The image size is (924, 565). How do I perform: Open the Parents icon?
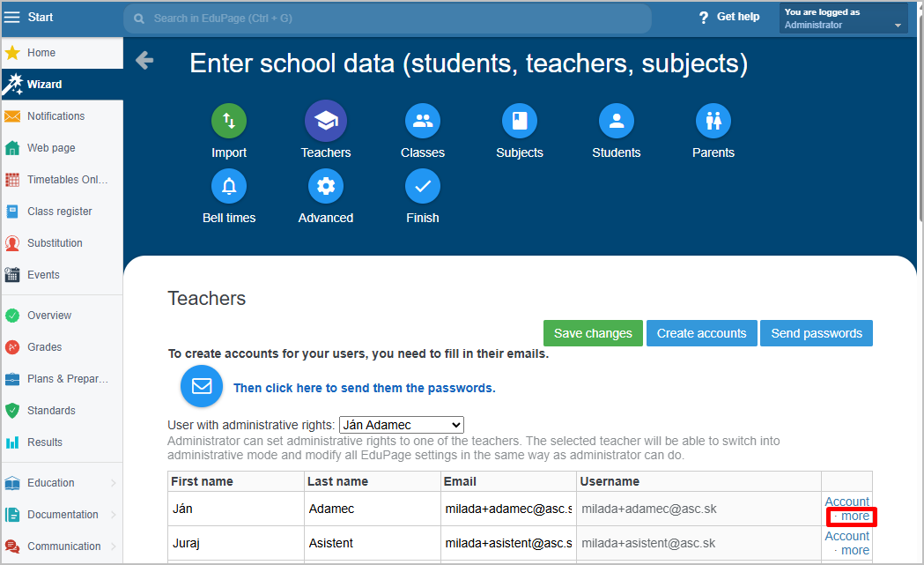point(713,122)
